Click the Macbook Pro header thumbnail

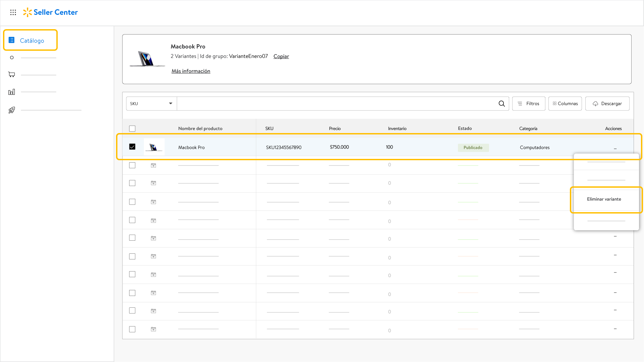[147, 59]
